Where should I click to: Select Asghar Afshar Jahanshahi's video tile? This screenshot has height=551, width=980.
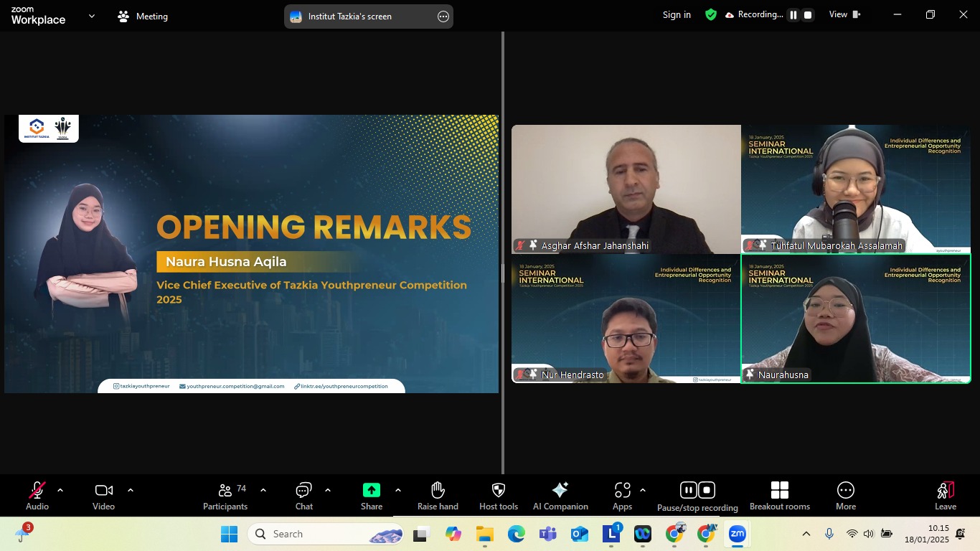pyautogui.click(x=626, y=189)
